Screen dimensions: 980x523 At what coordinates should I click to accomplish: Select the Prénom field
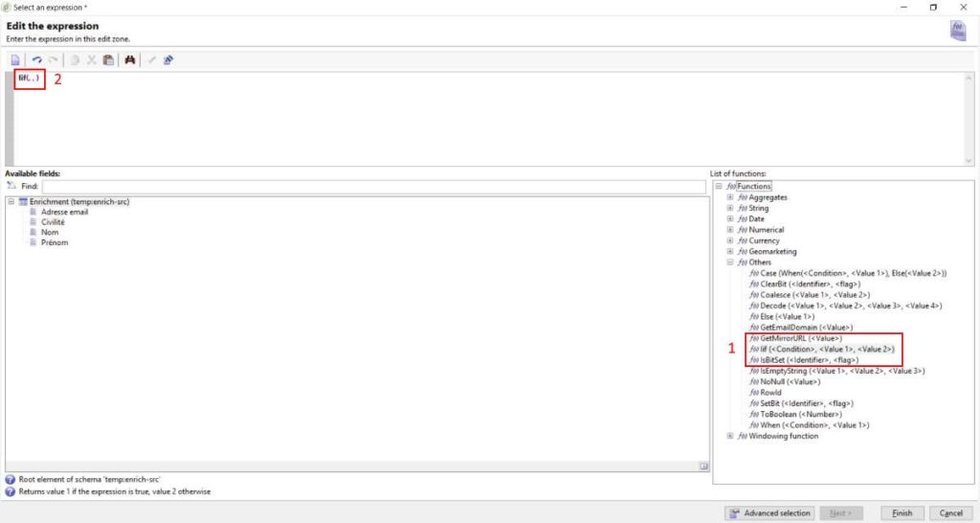[55, 242]
